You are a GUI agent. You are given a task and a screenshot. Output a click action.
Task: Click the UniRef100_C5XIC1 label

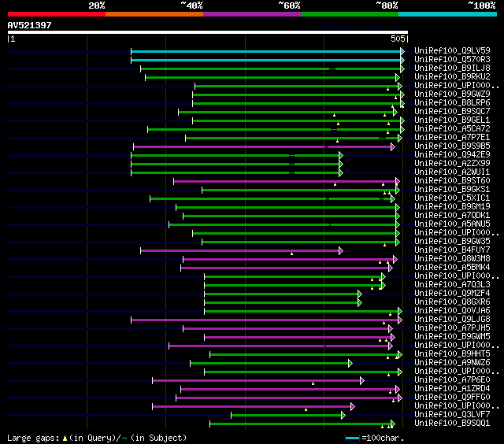coord(452,198)
